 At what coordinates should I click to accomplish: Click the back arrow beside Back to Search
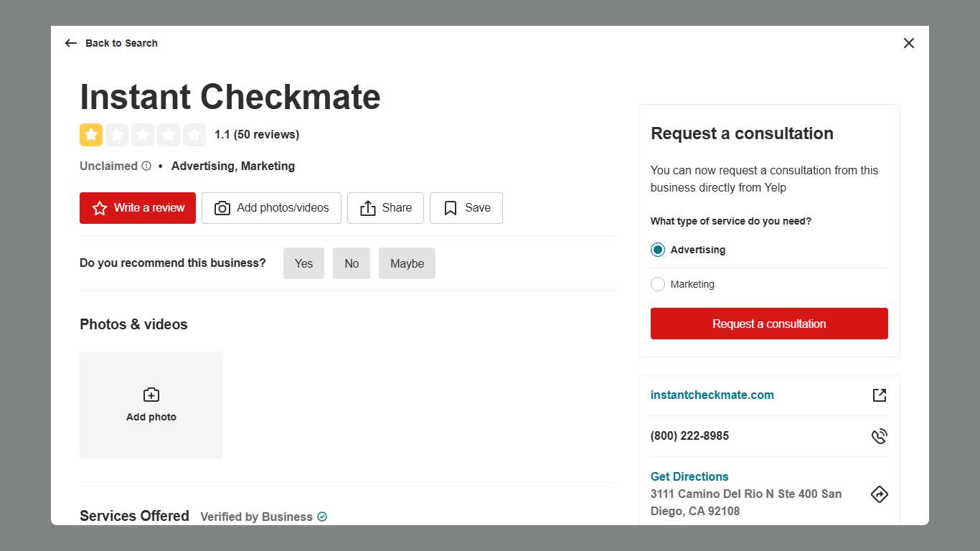[x=70, y=43]
